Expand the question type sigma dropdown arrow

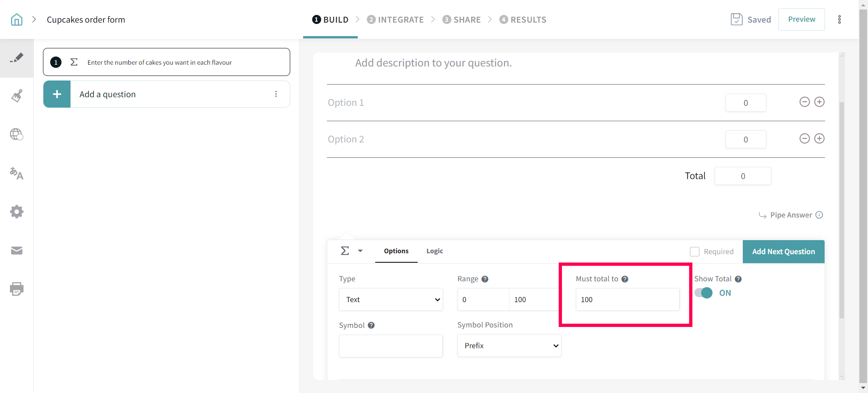tap(360, 251)
